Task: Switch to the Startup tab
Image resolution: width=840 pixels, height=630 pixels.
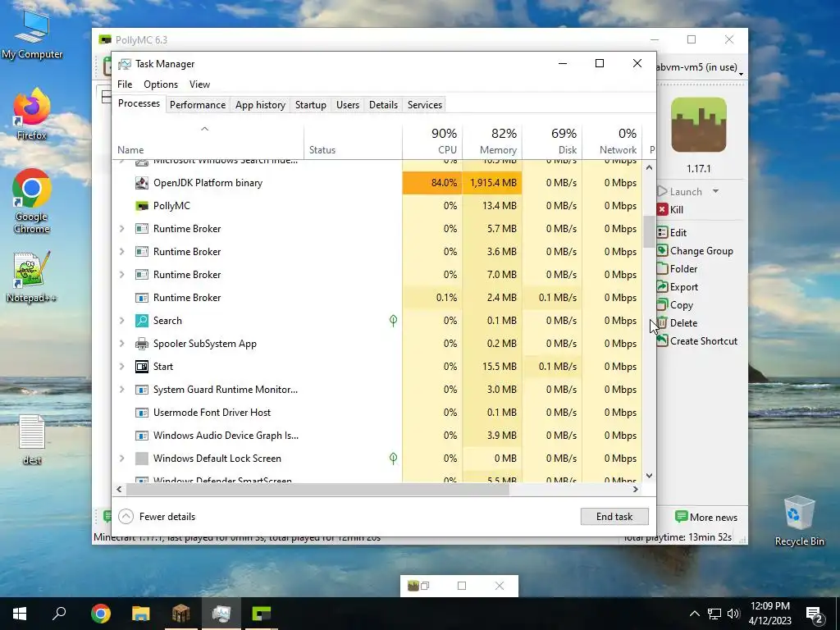Action: [311, 105]
